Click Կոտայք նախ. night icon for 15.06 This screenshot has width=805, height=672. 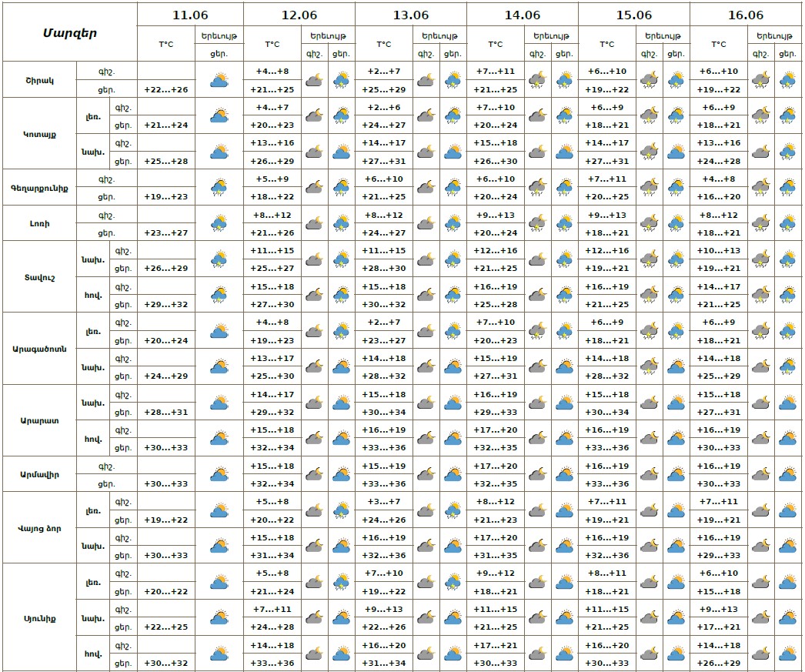click(x=649, y=152)
